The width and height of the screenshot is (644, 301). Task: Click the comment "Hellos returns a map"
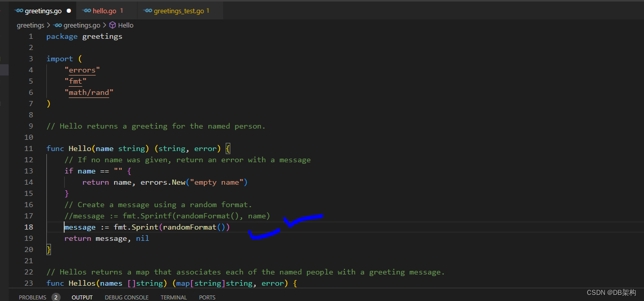pyautogui.click(x=246, y=272)
